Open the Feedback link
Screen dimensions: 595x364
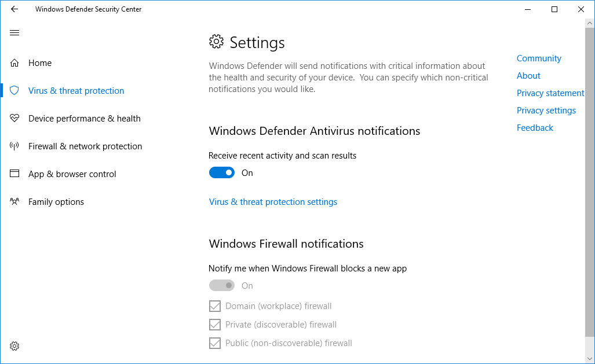click(x=535, y=128)
